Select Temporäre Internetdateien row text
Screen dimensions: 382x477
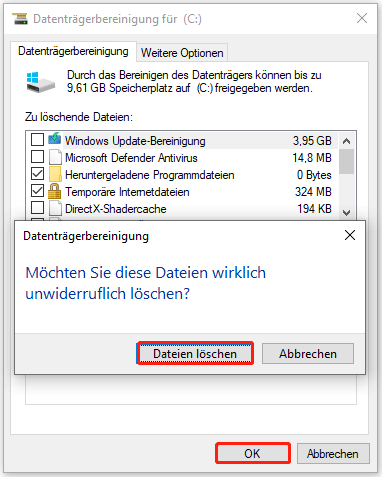pos(127,192)
